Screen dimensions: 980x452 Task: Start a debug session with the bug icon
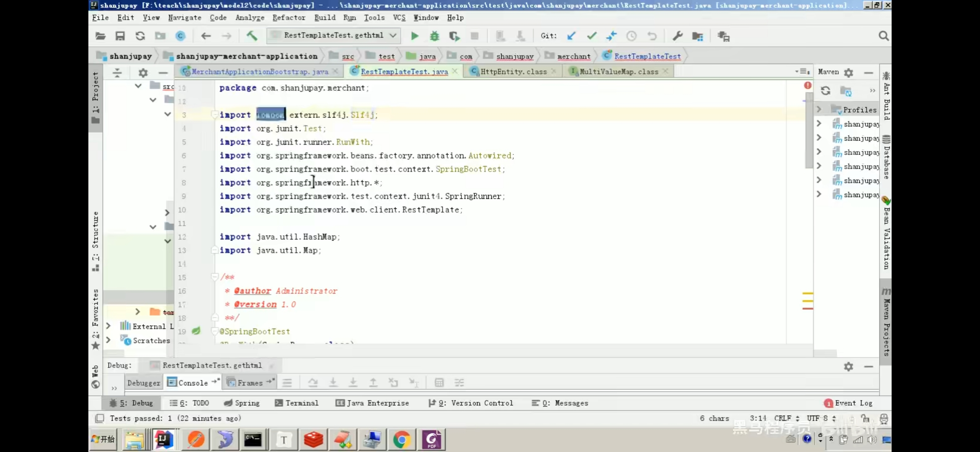(x=434, y=36)
